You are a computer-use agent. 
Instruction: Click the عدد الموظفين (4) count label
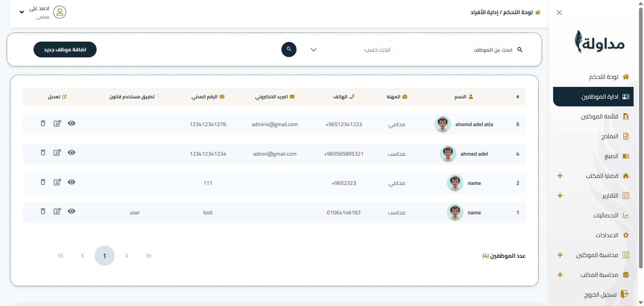point(504,256)
